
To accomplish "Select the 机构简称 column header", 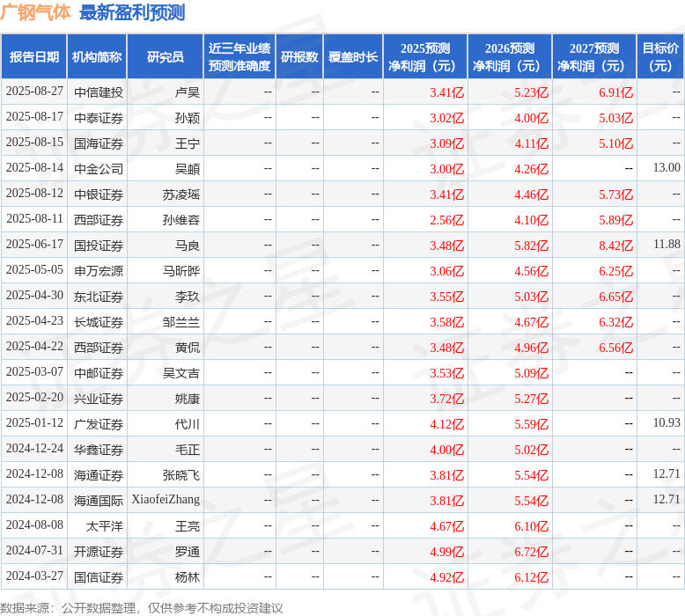I will [x=97, y=56].
